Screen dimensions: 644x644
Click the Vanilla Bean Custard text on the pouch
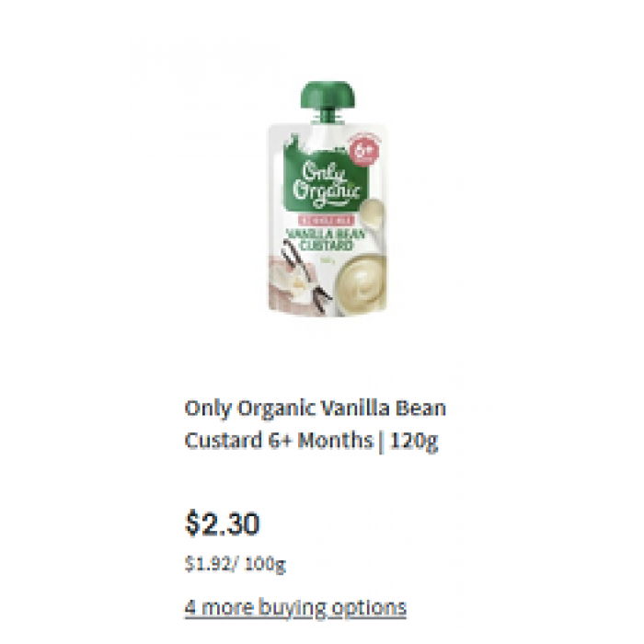click(327, 240)
